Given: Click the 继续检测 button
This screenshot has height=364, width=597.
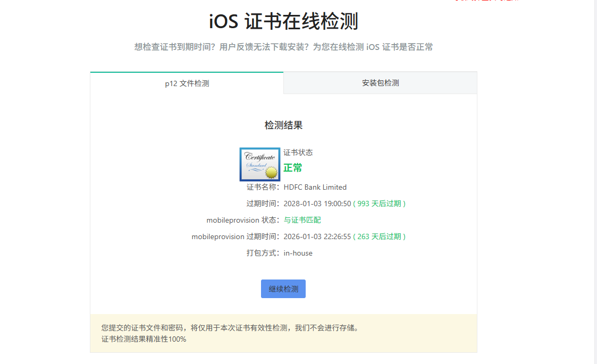Looking at the screenshot, I should (283, 289).
